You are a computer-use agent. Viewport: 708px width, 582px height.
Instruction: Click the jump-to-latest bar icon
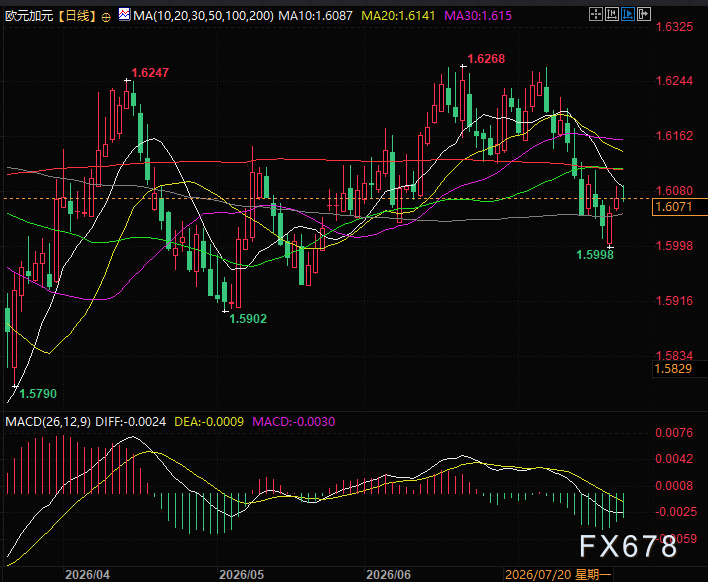point(644,14)
